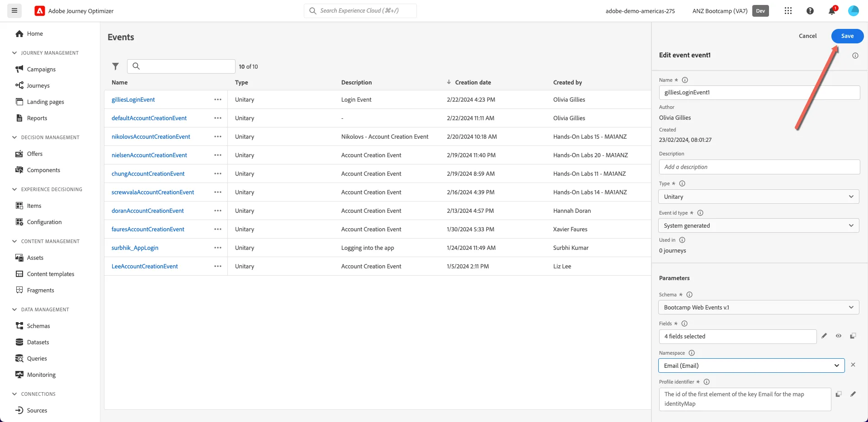Show info tooltip for Event id type
Screen dimensions: 868x422
click(700, 213)
